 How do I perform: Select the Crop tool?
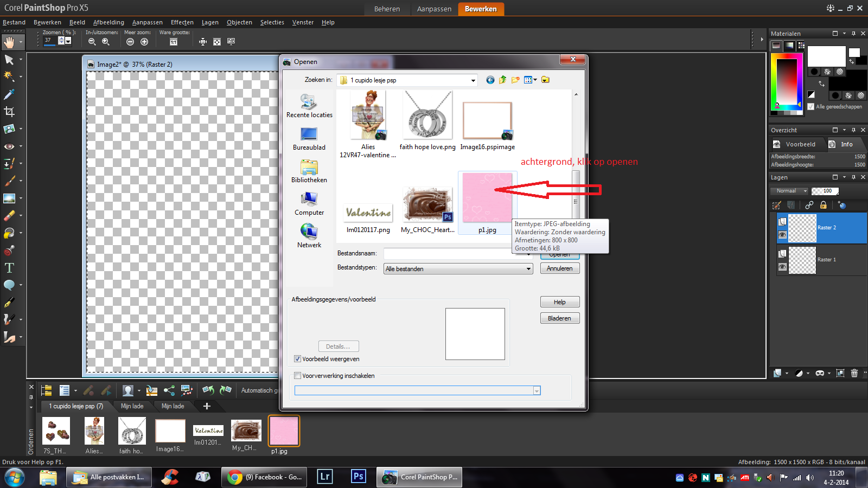pos(9,112)
